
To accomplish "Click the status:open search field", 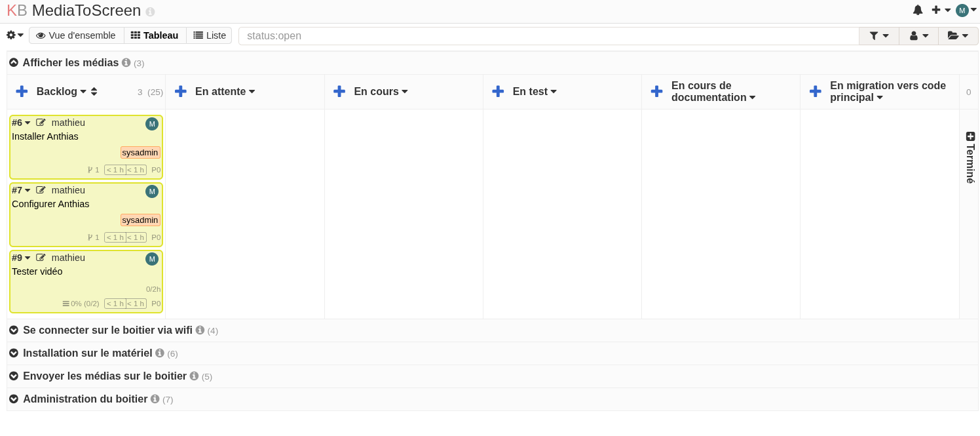I will click(548, 36).
